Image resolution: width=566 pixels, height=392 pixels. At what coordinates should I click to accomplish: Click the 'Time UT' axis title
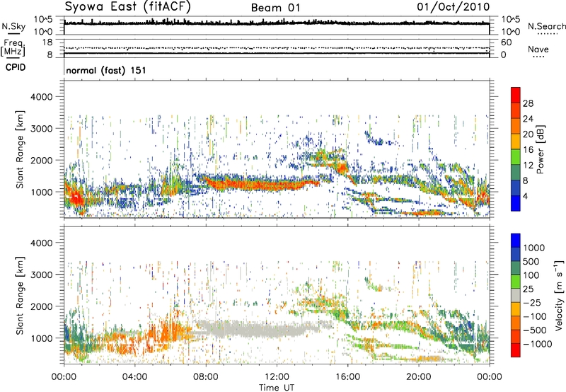coord(277,387)
